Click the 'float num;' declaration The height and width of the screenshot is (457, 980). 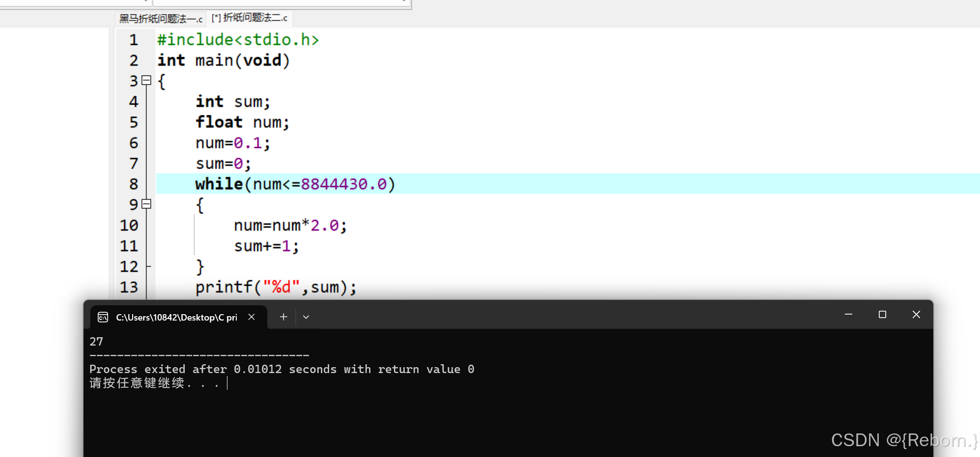[x=242, y=122]
